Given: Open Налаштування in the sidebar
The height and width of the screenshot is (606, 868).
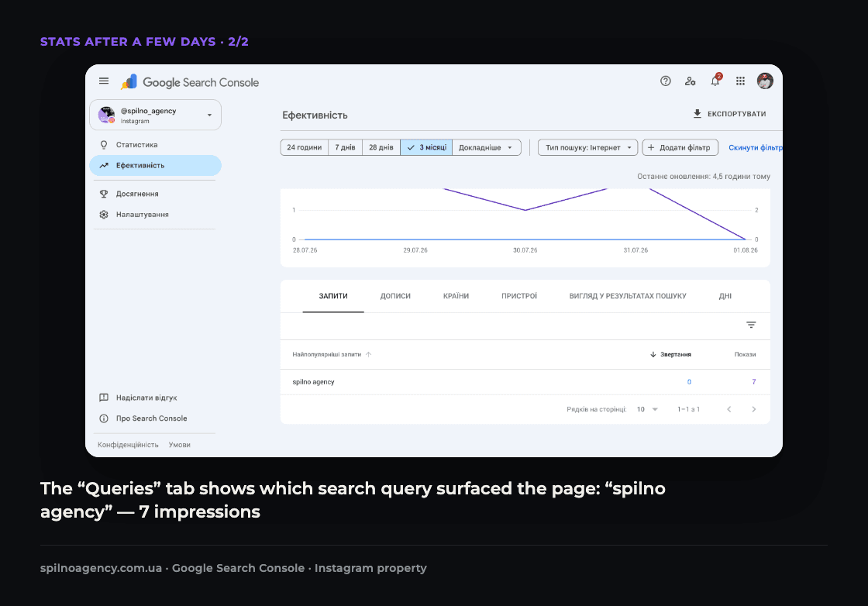Looking at the screenshot, I should 155,215.
